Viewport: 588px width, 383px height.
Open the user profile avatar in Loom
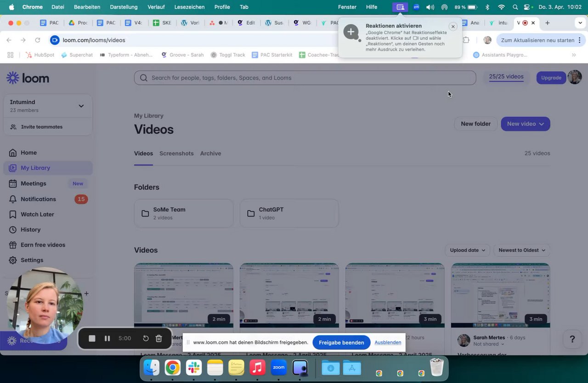pyautogui.click(x=575, y=77)
